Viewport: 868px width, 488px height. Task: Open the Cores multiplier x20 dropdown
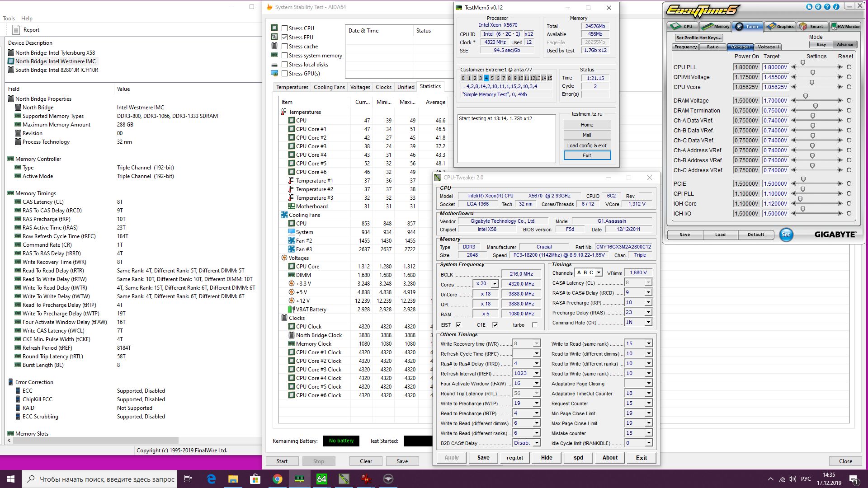click(494, 284)
